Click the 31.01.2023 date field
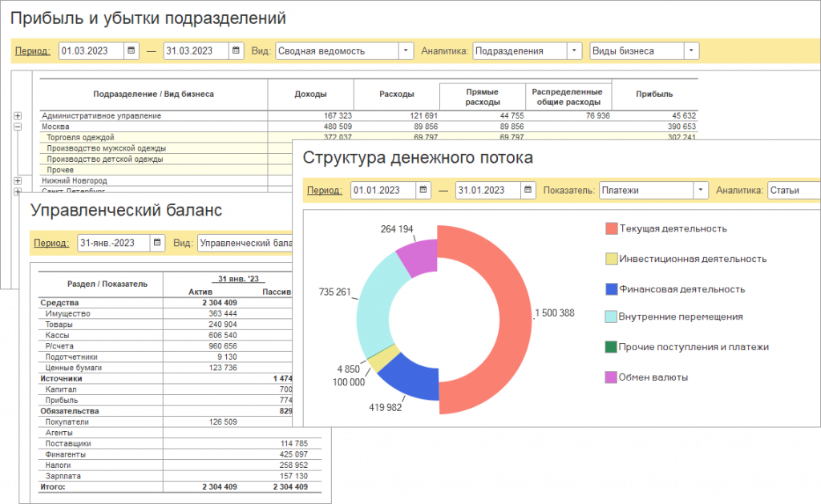The image size is (821, 504). click(x=488, y=190)
